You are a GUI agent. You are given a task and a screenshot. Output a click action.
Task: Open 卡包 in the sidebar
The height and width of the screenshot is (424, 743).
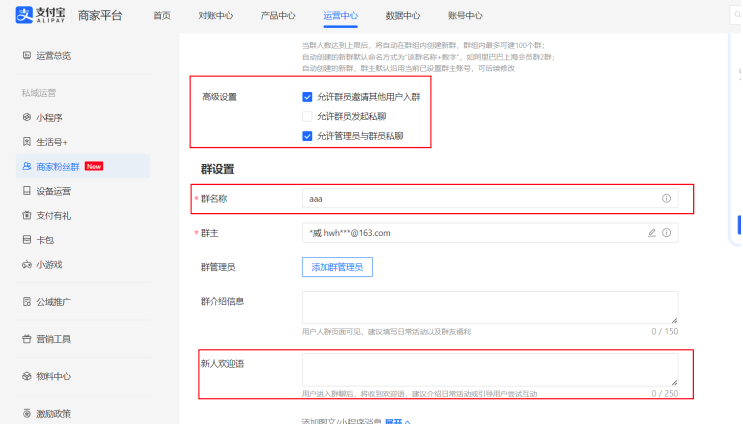(45, 240)
